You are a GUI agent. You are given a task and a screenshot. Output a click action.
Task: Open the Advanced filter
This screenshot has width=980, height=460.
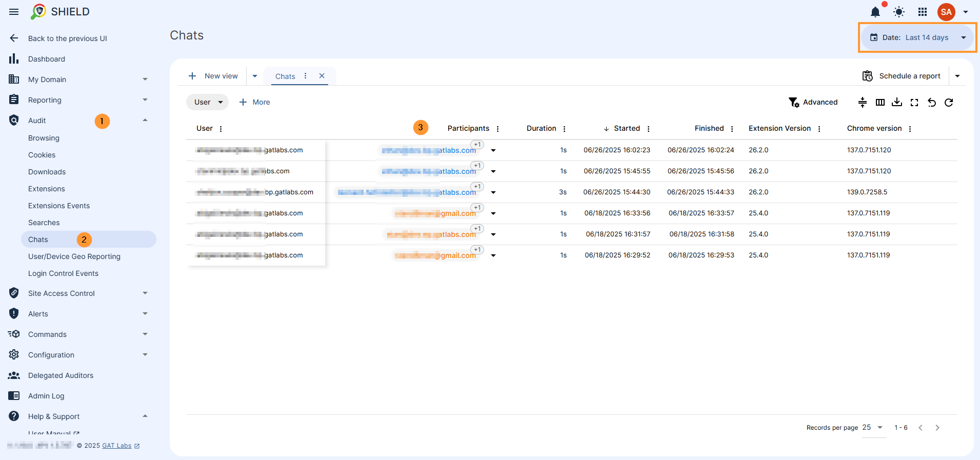(x=813, y=102)
